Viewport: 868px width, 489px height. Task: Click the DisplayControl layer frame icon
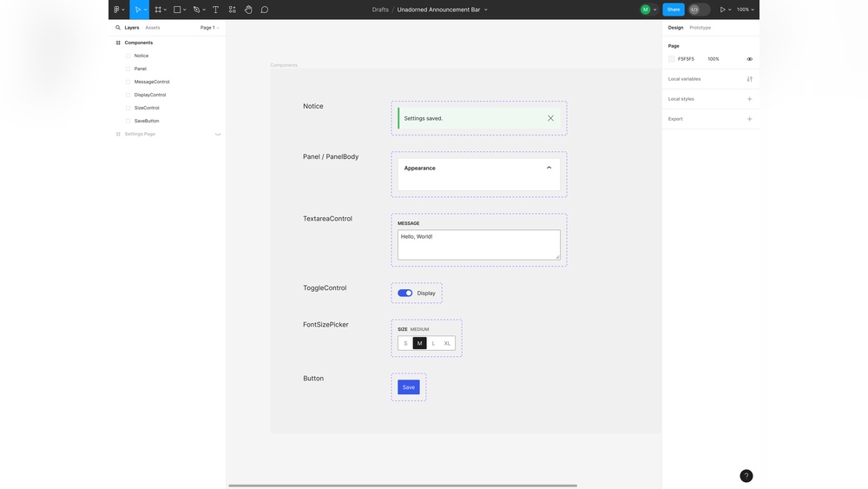click(x=128, y=95)
